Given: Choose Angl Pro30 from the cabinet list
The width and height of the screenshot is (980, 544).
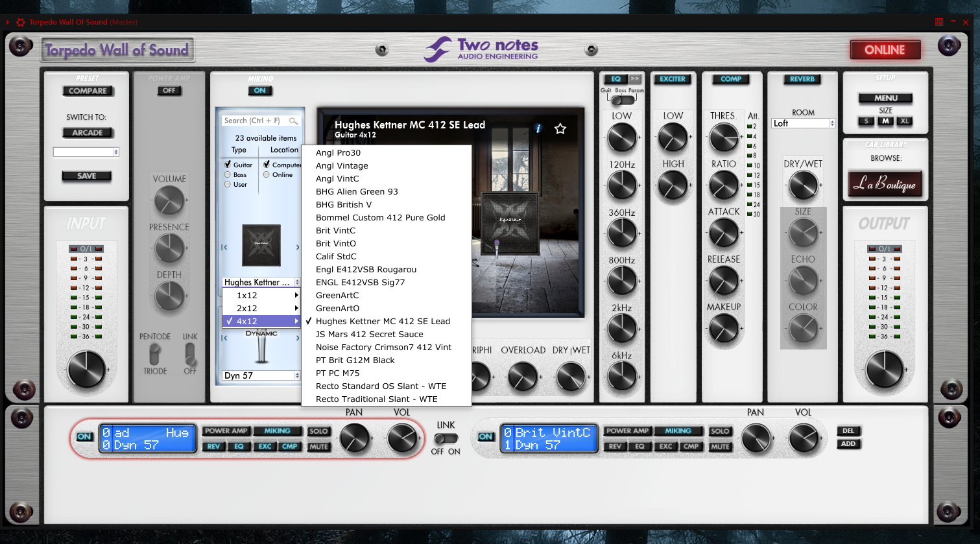Looking at the screenshot, I should tap(387, 152).
